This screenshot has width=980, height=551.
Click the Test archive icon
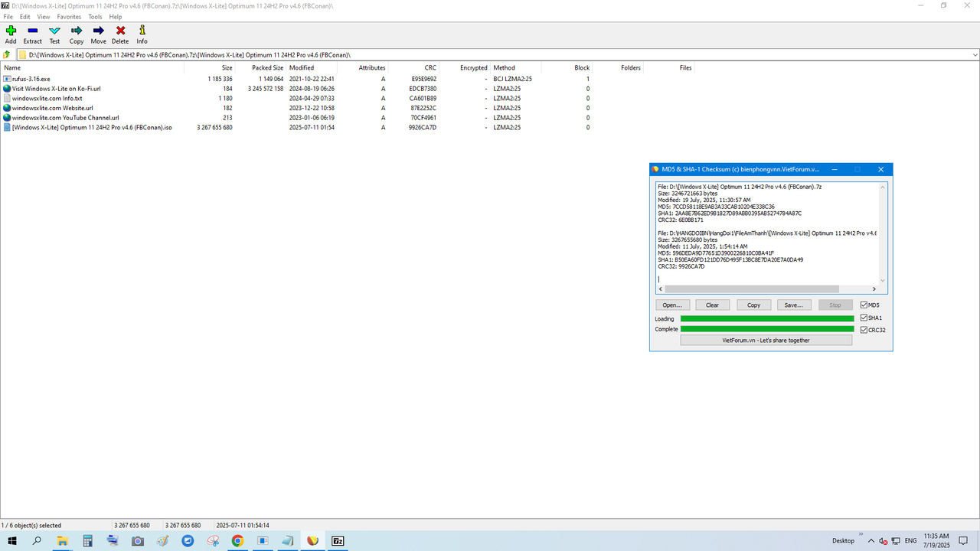pos(54,34)
